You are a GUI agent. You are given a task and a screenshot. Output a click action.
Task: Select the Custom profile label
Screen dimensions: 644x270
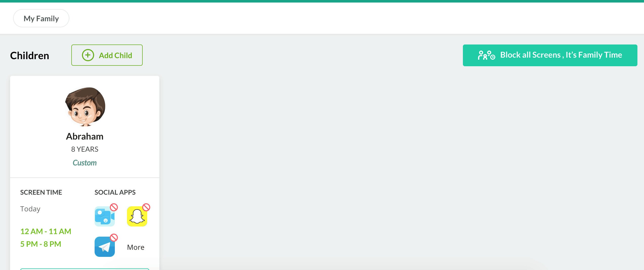(x=84, y=163)
